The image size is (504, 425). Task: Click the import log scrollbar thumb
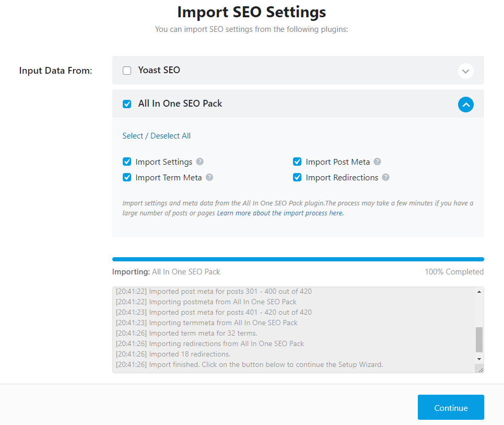coord(479,340)
